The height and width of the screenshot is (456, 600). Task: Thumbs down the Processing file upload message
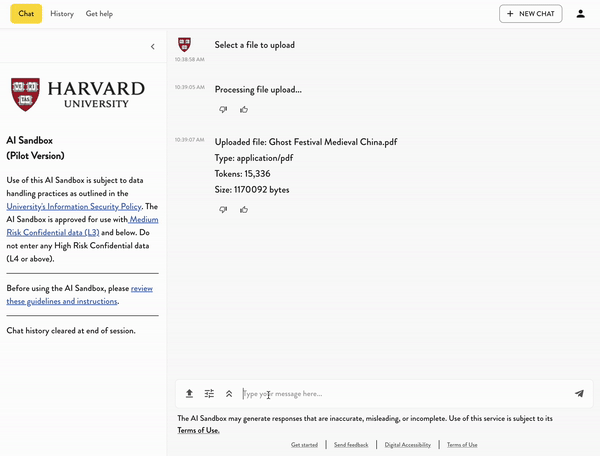point(223,109)
